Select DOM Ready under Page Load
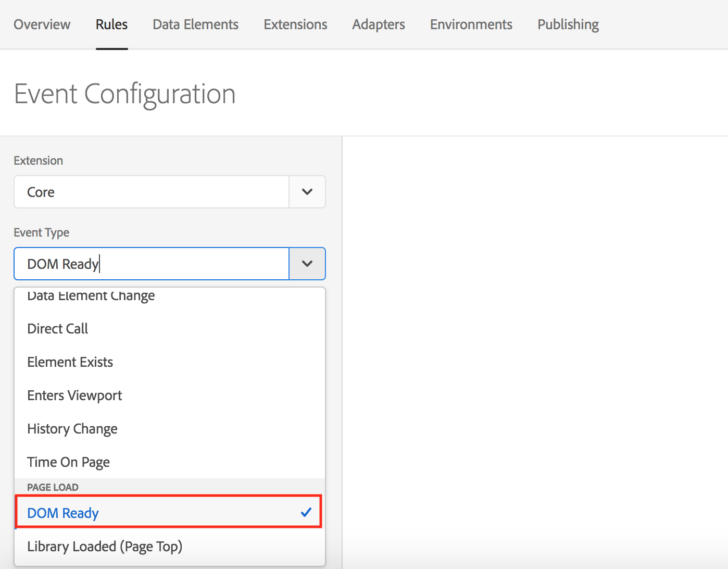The height and width of the screenshot is (569, 728). [x=170, y=513]
